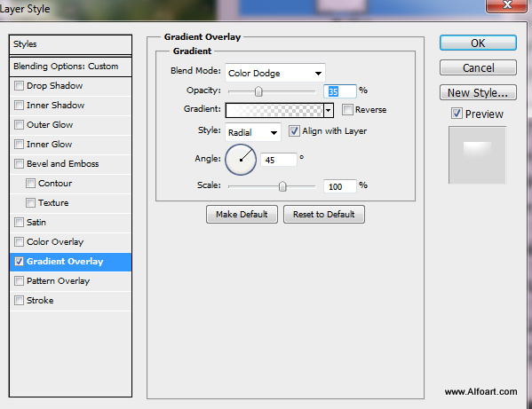Open the Blend Mode dropdown
Screen dimensions: 532x409
pos(275,73)
